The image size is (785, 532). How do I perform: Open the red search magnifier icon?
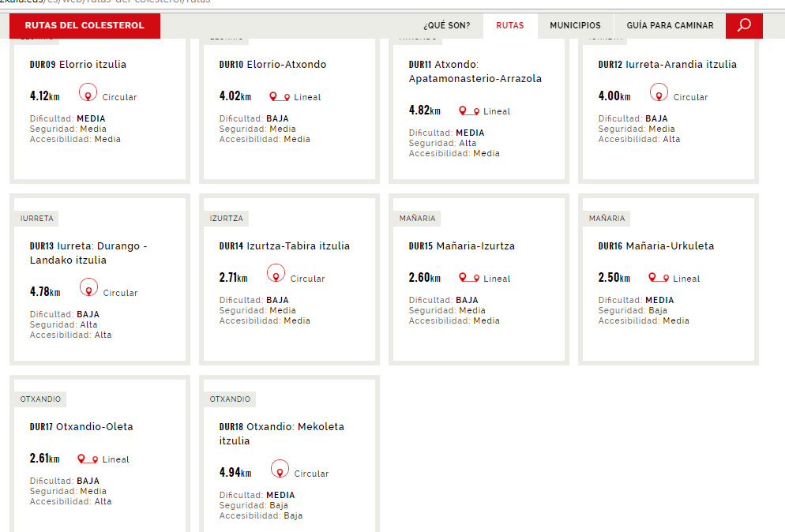(x=744, y=25)
